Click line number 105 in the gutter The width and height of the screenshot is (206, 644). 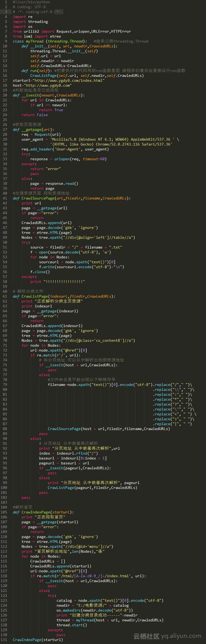[4, 512]
